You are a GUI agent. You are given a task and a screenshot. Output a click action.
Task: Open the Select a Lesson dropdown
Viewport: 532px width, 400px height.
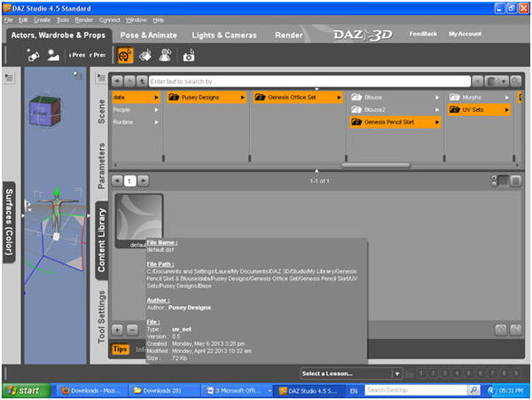(351, 373)
